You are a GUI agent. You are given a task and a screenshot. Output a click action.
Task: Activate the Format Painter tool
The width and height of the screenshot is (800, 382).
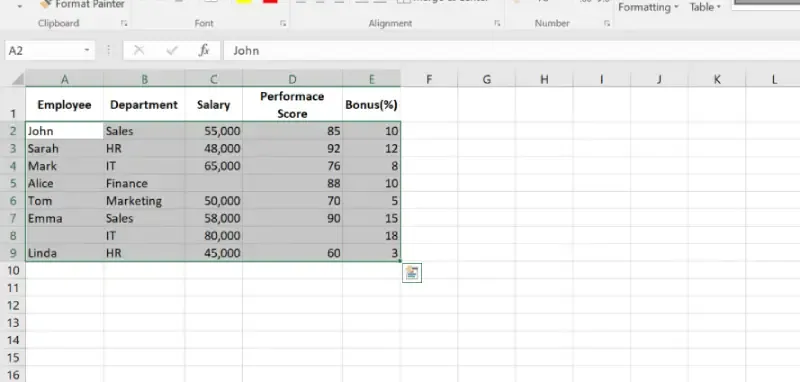point(82,5)
